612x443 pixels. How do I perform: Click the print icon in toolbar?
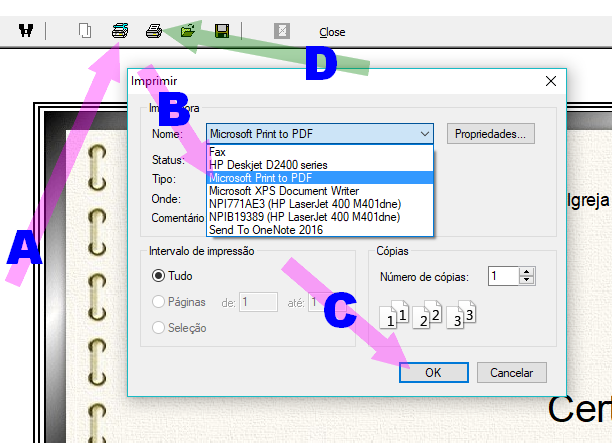[154, 31]
